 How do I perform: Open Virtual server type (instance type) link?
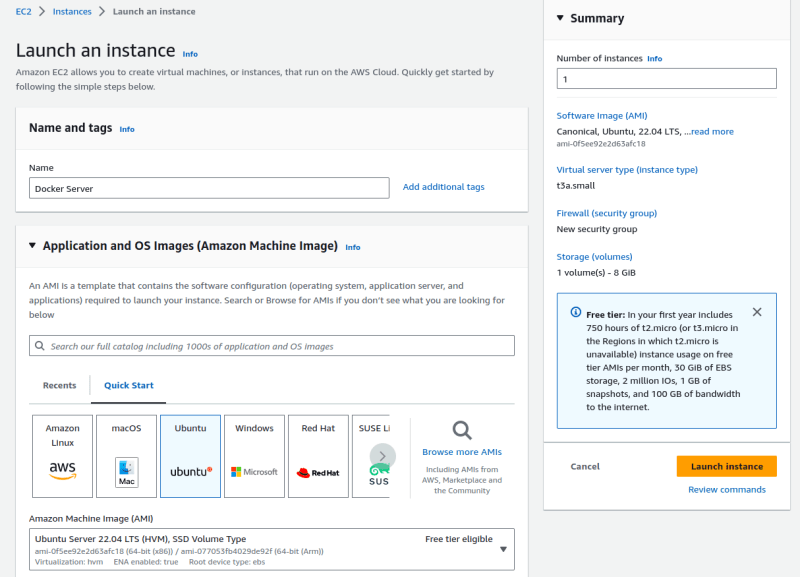pos(627,170)
